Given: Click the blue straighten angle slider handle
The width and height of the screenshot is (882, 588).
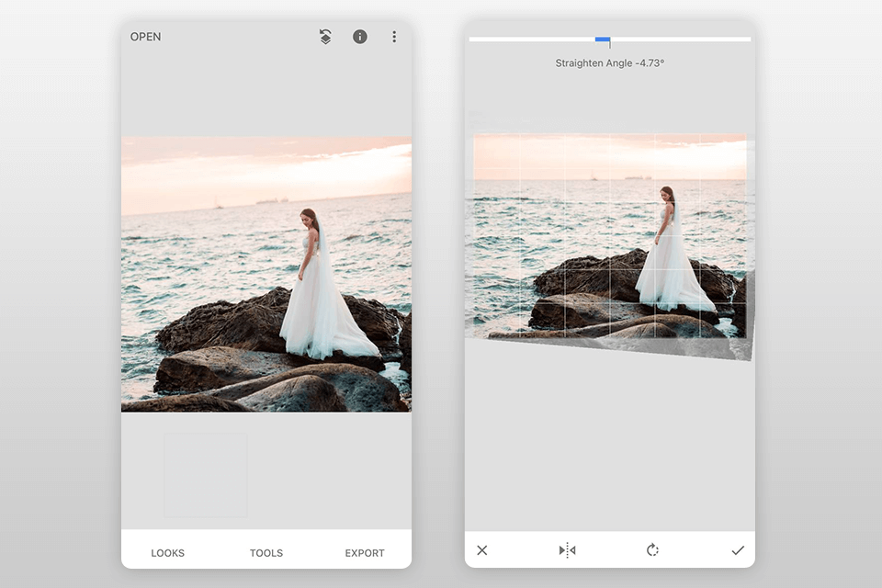Looking at the screenshot, I should pyautogui.click(x=603, y=40).
